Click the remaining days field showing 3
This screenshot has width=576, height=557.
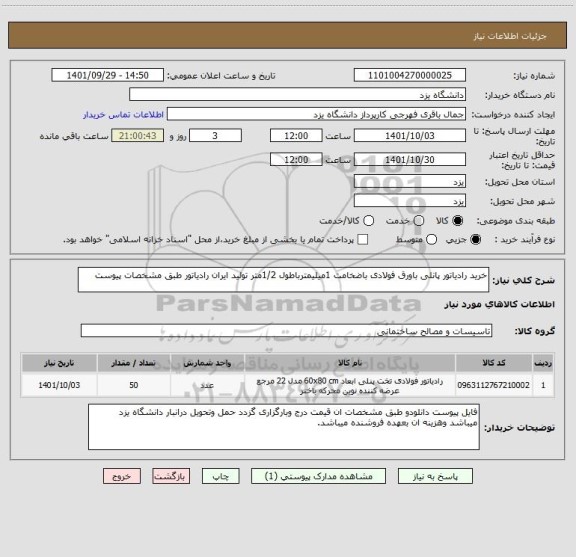point(215,136)
